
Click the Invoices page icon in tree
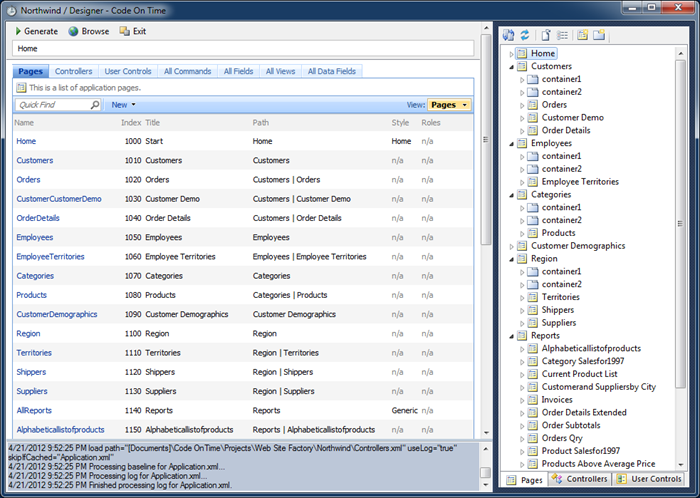[x=532, y=400]
